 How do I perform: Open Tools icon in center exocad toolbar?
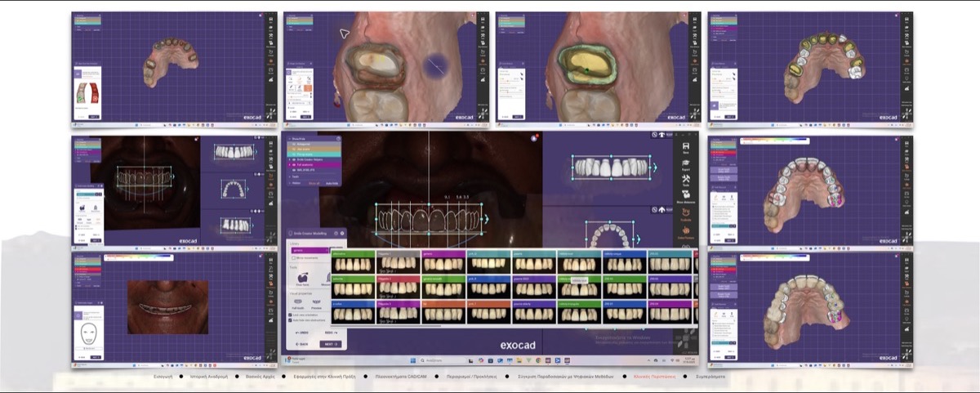pos(686,179)
